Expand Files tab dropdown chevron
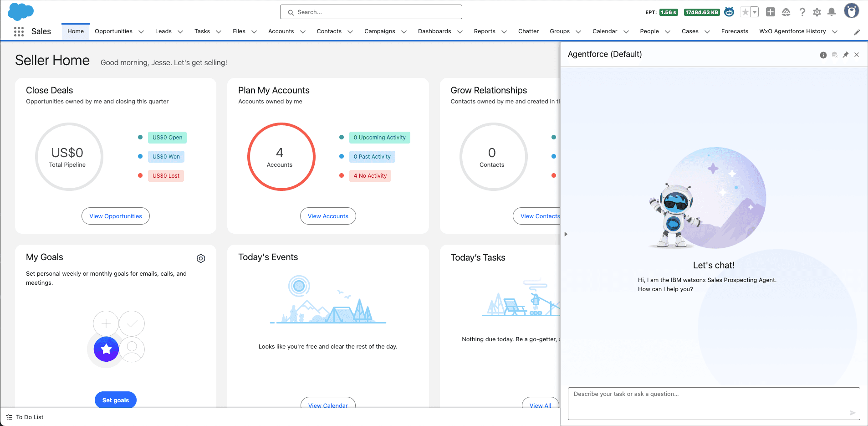This screenshot has width=868, height=426. (254, 32)
